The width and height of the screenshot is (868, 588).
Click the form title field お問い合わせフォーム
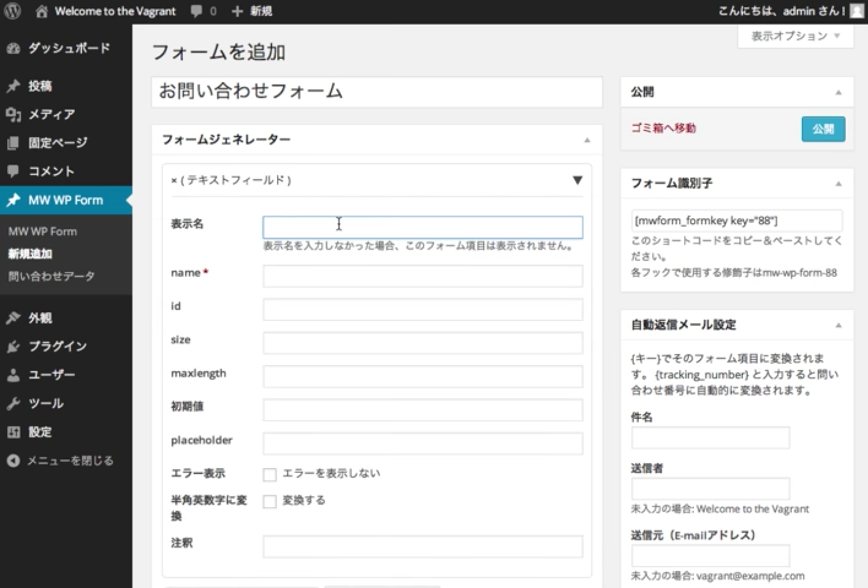coord(377,91)
